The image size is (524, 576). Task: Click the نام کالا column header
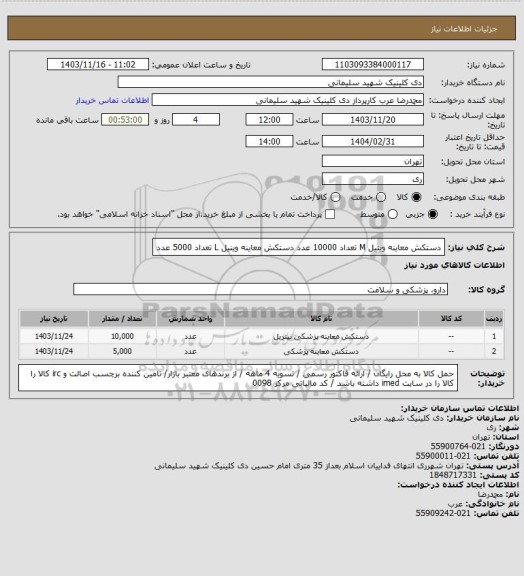point(322,319)
